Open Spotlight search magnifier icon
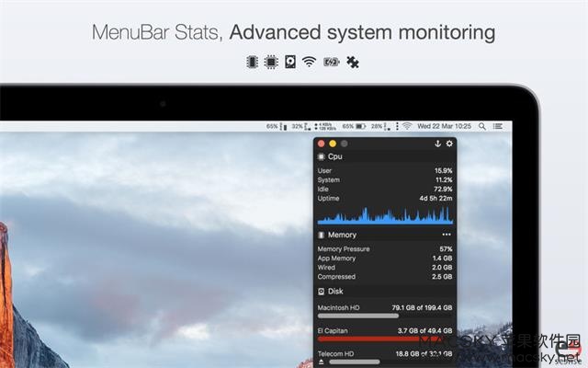This screenshot has height=368, width=588. click(x=482, y=127)
